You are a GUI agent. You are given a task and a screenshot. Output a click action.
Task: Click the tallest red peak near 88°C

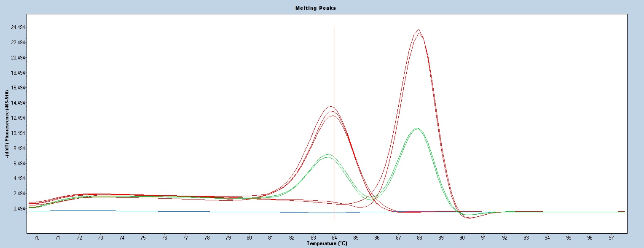tap(418, 30)
